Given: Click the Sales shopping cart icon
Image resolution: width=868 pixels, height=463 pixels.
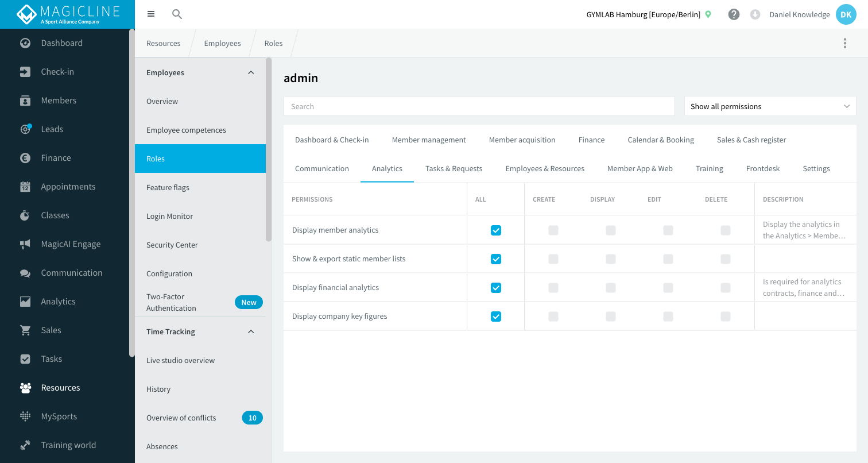Looking at the screenshot, I should pyautogui.click(x=25, y=330).
